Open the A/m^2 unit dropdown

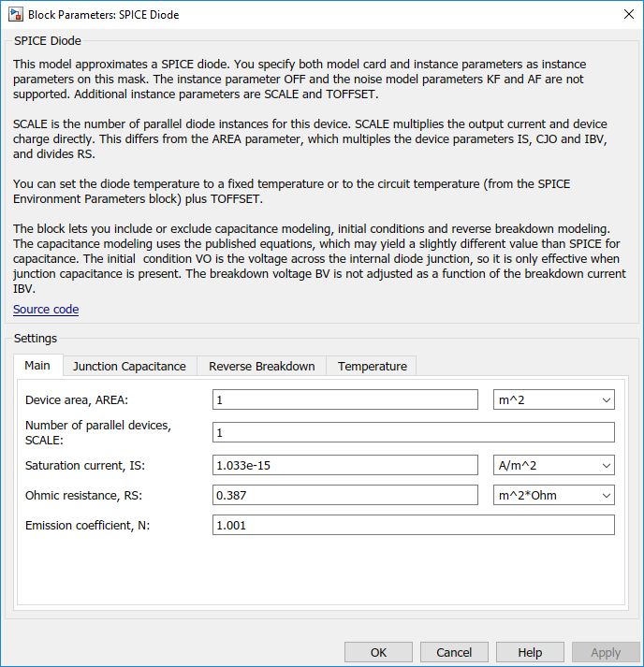point(554,465)
